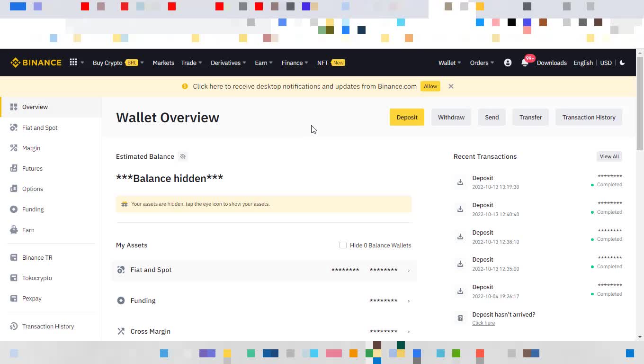Open the notifications bell icon
This screenshot has width=644, height=364.
pyautogui.click(x=525, y=63)
